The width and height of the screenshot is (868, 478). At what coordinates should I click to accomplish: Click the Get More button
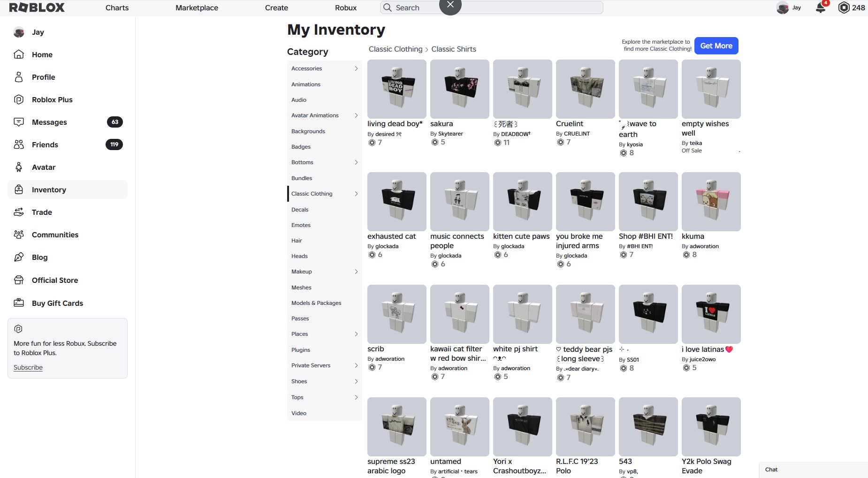pos(716,46)
